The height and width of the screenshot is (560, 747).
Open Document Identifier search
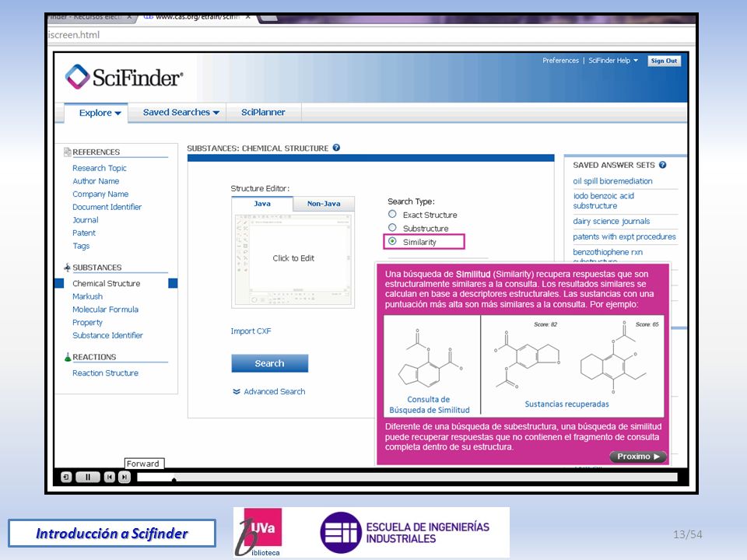tap(107, 207)
